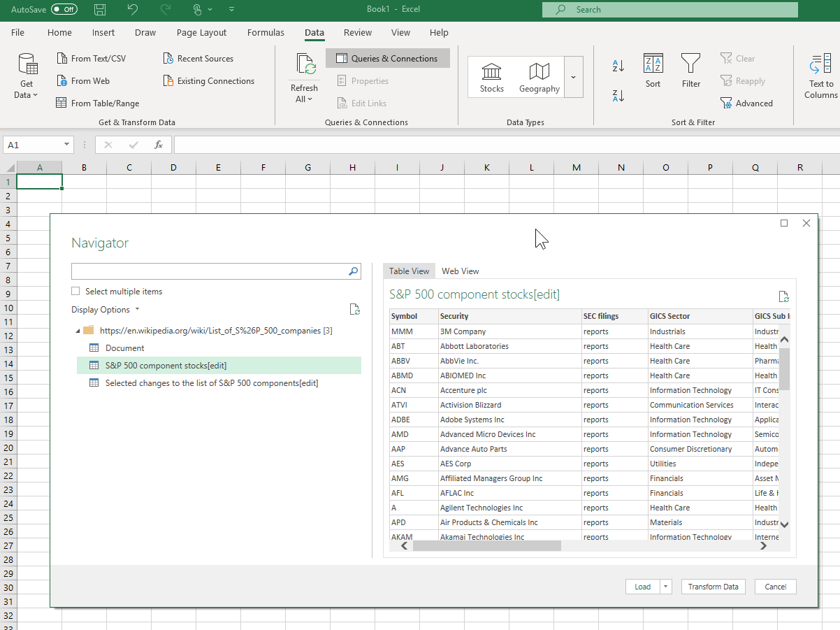840x630 pixels.
Task: Click the Cancel button in Navigator
Action: 775,587
